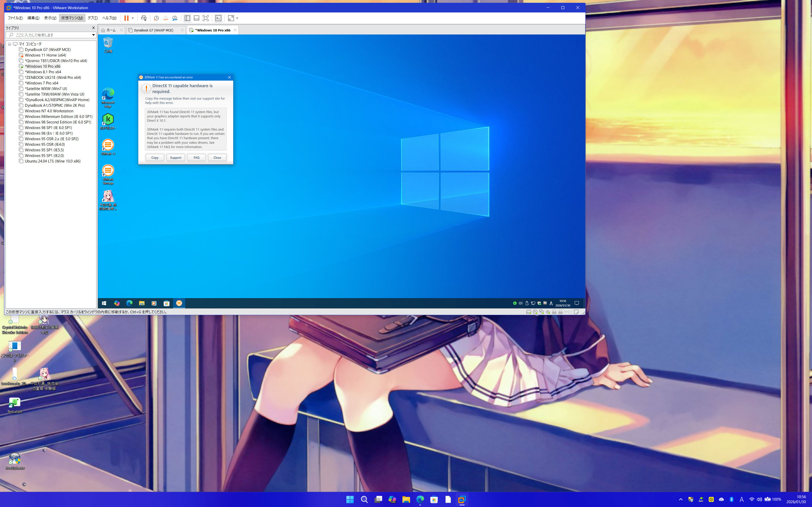Expand the library search filter dropdown
This screenshot has width=812, height=507.
click(93, 35)
